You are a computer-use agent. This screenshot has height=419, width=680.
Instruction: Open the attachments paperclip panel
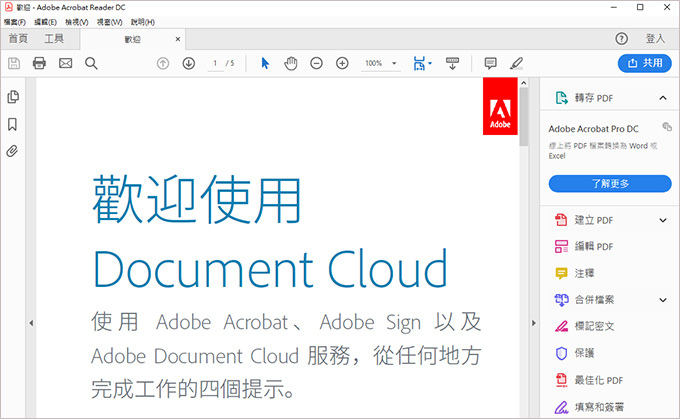pos(12,151)
